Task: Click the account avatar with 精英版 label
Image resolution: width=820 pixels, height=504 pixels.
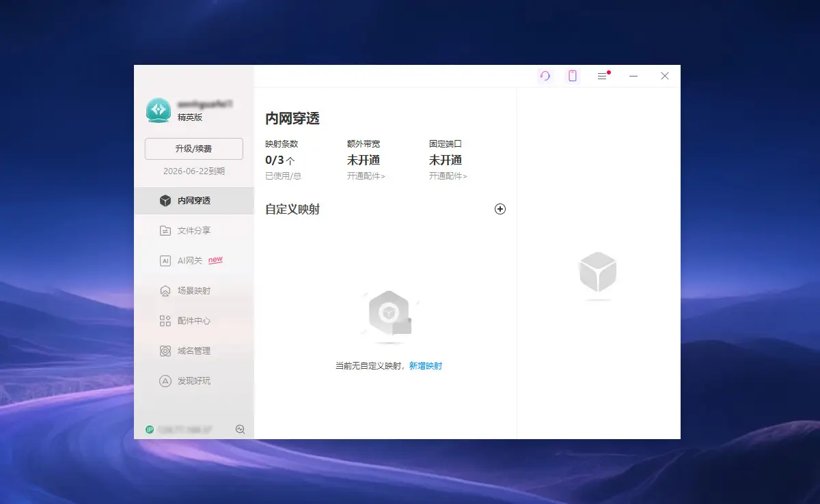Action: point(158,110)
